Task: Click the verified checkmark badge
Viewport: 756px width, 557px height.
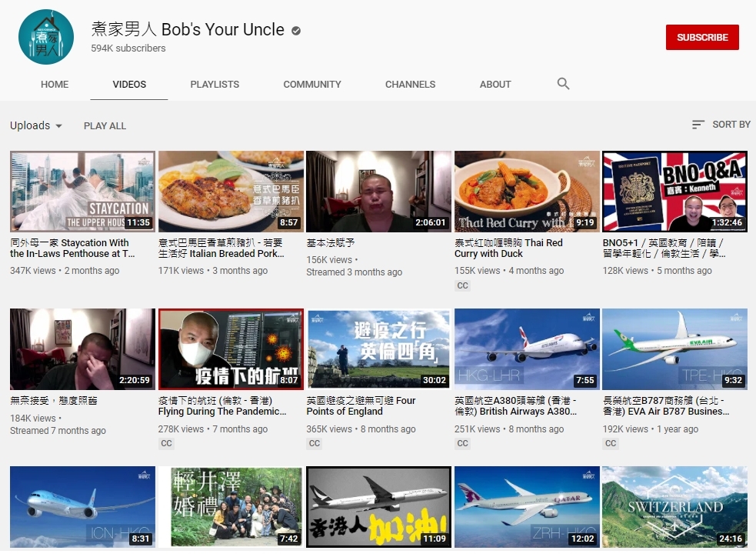Action: tap(296, 31)
